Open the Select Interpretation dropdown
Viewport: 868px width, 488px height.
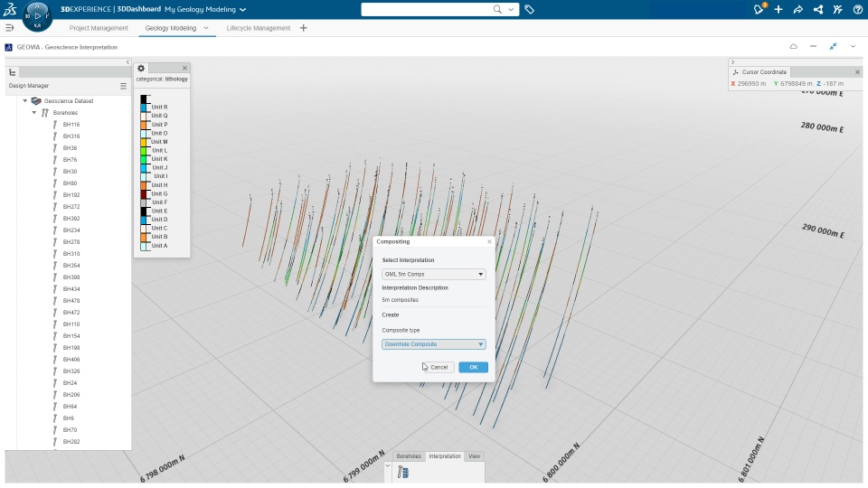click(x=433, y=274)
